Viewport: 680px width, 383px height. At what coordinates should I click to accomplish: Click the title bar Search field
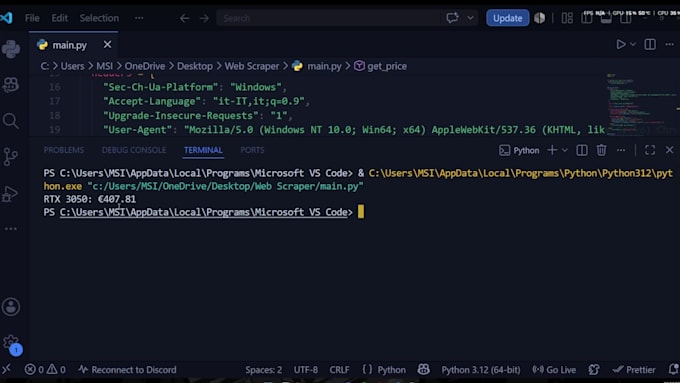pyautogui.click(x=330, y=18)
